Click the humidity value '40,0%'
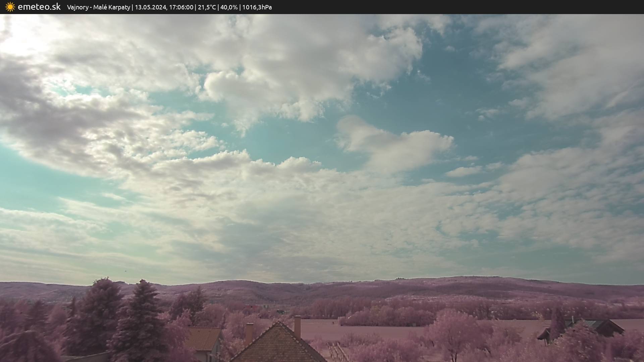 (229, 7)
